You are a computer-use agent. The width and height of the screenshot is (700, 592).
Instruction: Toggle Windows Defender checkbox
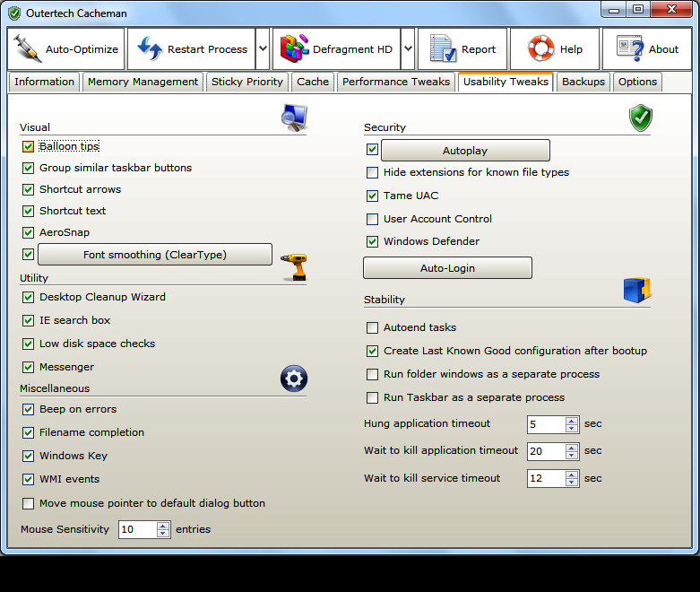pos(372,241)
